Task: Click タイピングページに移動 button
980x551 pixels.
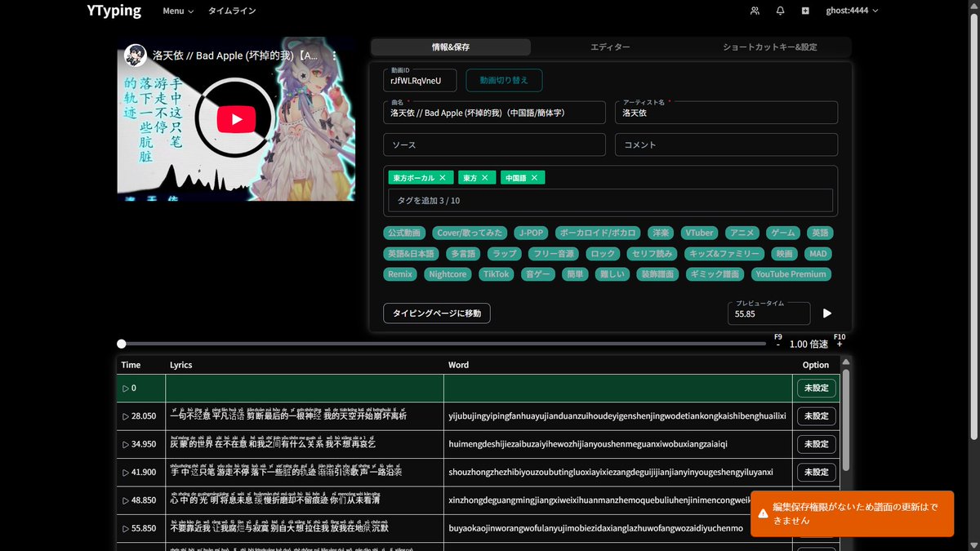Action: (437, 313)
